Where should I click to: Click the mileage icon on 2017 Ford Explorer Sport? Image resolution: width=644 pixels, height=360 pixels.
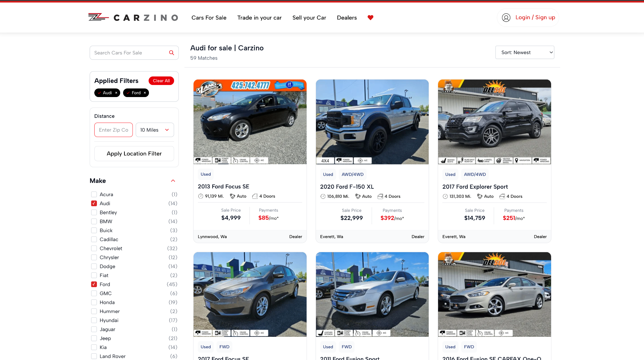pyautogui.click(x=445, y=196)
